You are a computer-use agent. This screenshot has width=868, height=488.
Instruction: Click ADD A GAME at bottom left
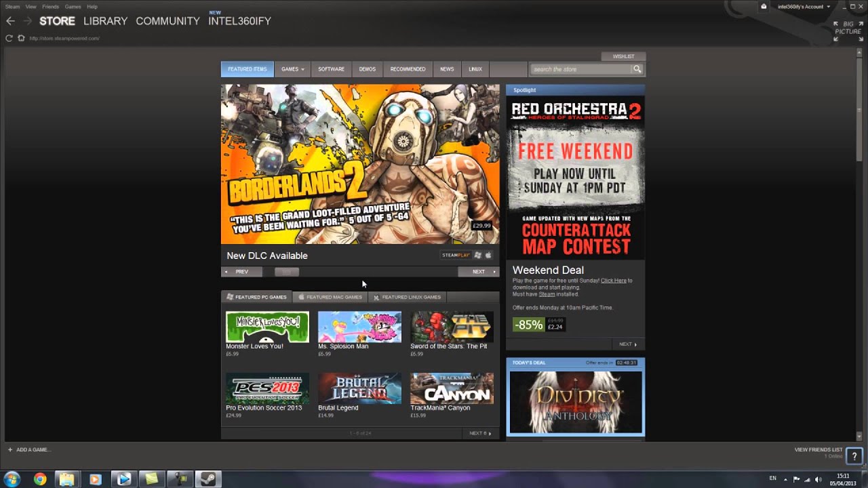click(x=28, y=450)
